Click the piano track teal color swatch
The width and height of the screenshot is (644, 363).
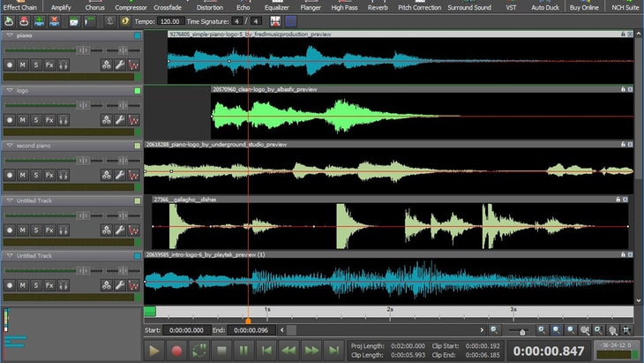click(x=138, y=35)
